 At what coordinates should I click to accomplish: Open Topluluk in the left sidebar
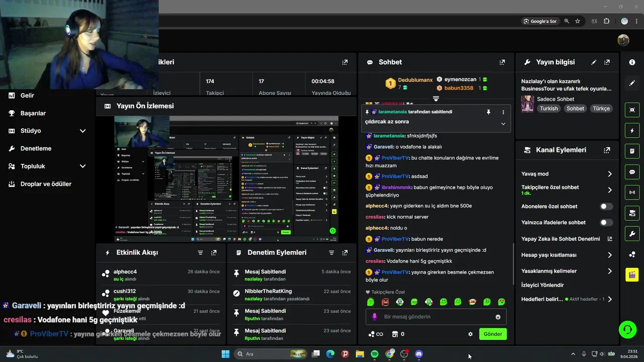(x=33, y=166)
